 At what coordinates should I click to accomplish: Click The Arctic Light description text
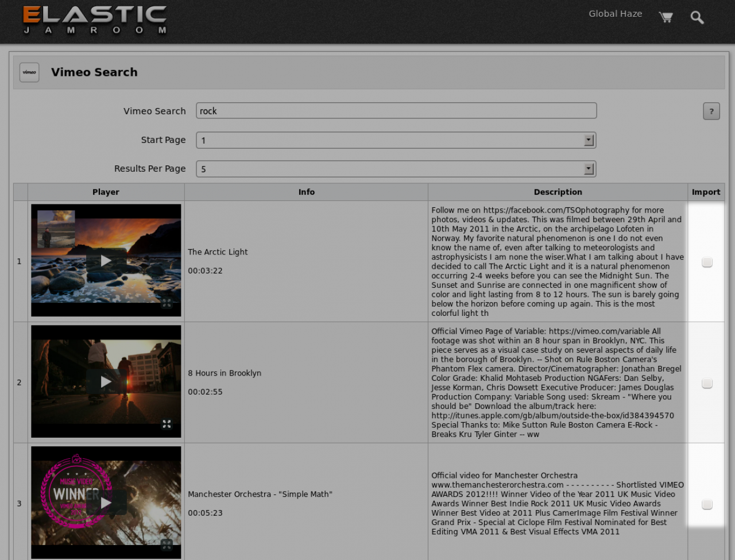(x=558, y=261)
